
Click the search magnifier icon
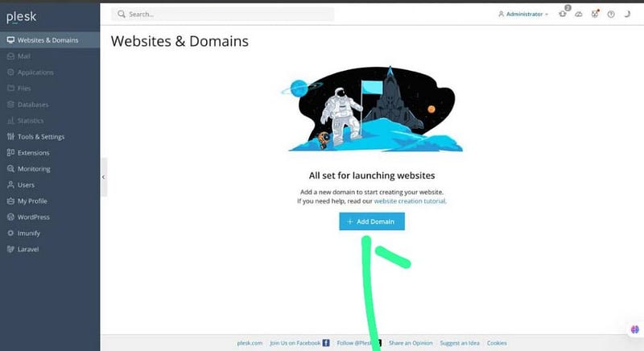pos(122,14)
